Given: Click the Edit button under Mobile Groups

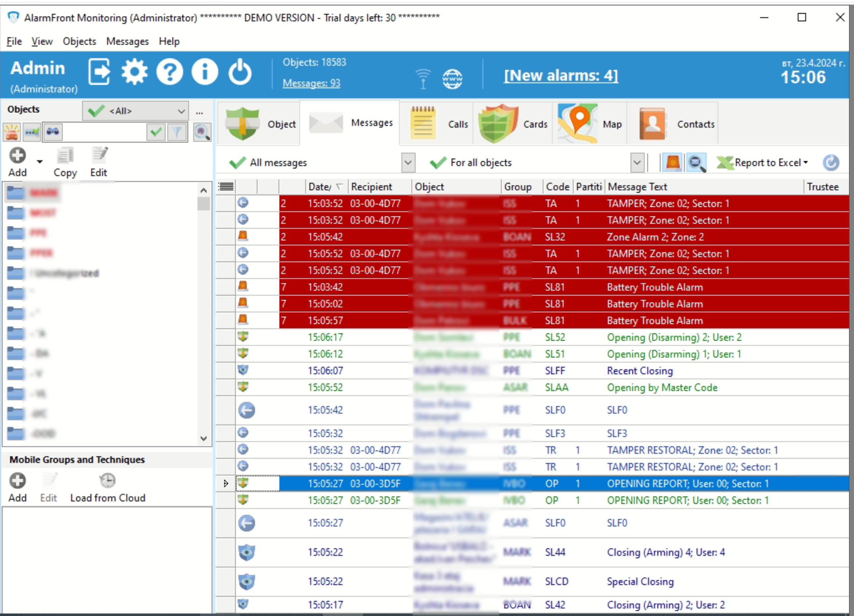Looking at the screenshot, I should [49, 487].
